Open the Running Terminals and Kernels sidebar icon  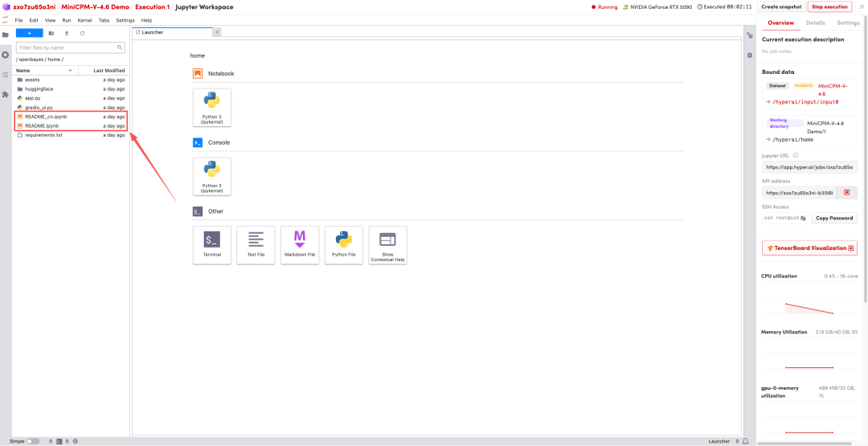click(x=6, y=55)
